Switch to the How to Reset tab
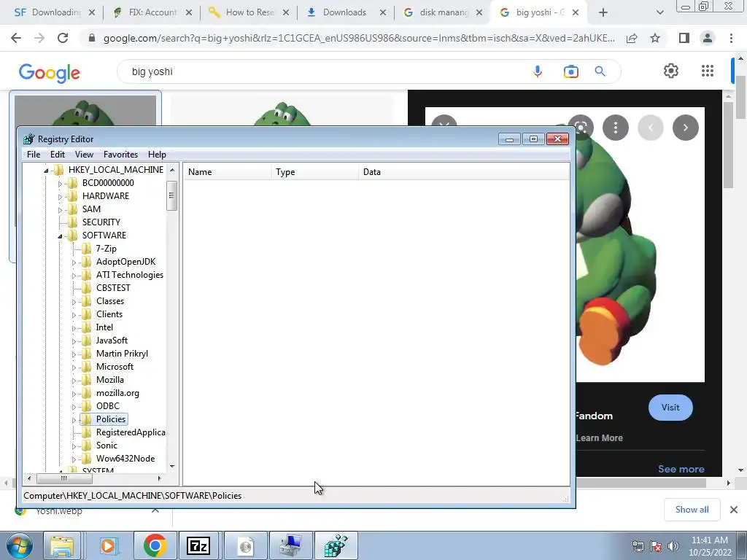Screen dimensions: 747x560 [249, 12]
